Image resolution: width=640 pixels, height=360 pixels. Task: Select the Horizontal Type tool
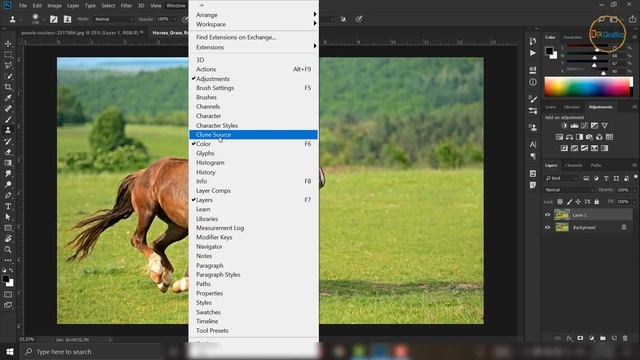8,206
